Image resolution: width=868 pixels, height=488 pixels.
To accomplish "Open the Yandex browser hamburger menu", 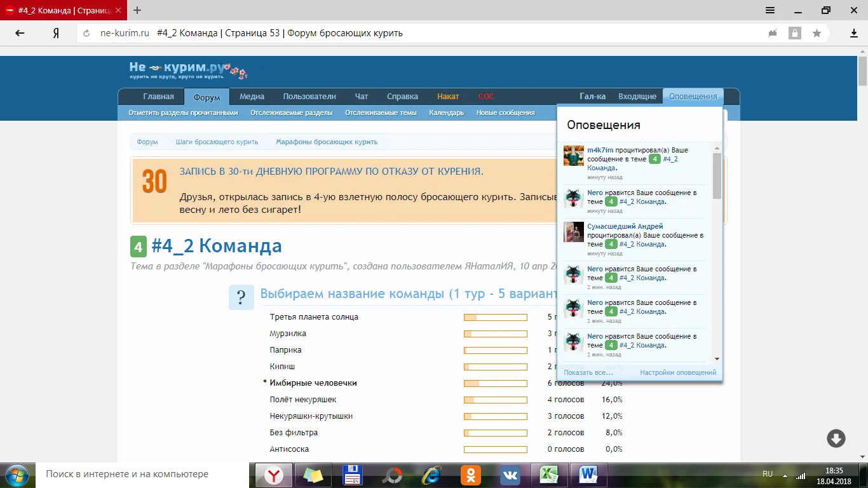I will [770, 10].
